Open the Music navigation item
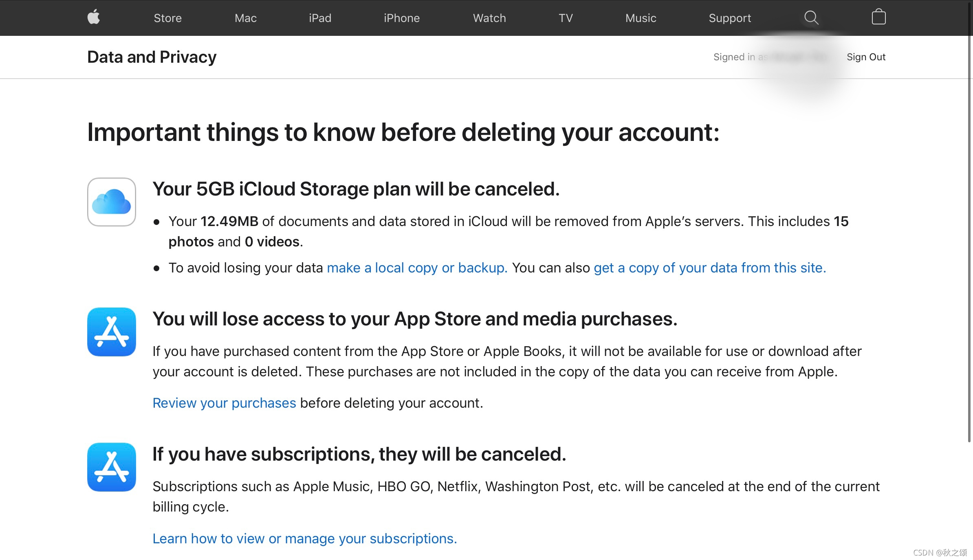 pyautogui.click(x=641, y=18)
